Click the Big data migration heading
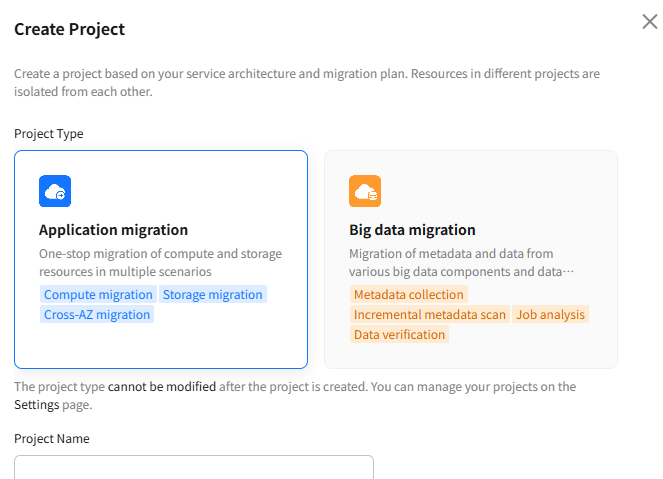This screenshot has height=479, width=663. [x=412, y=230]
